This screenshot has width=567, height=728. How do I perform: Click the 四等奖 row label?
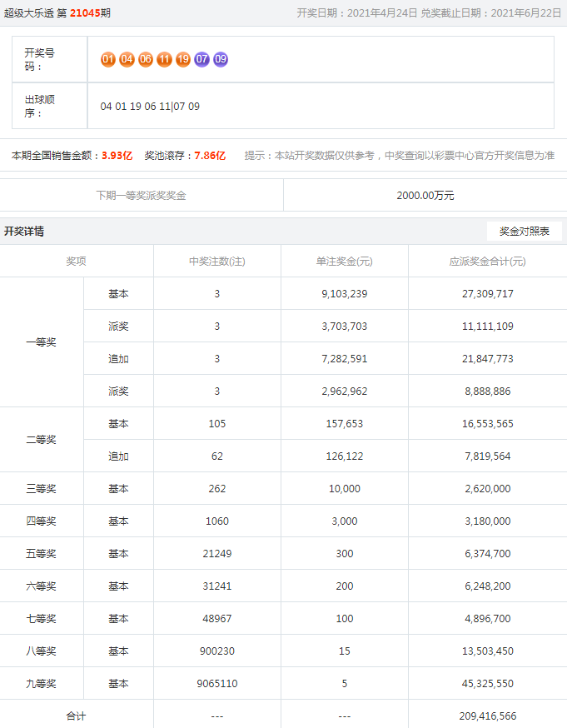coord(42,521)
